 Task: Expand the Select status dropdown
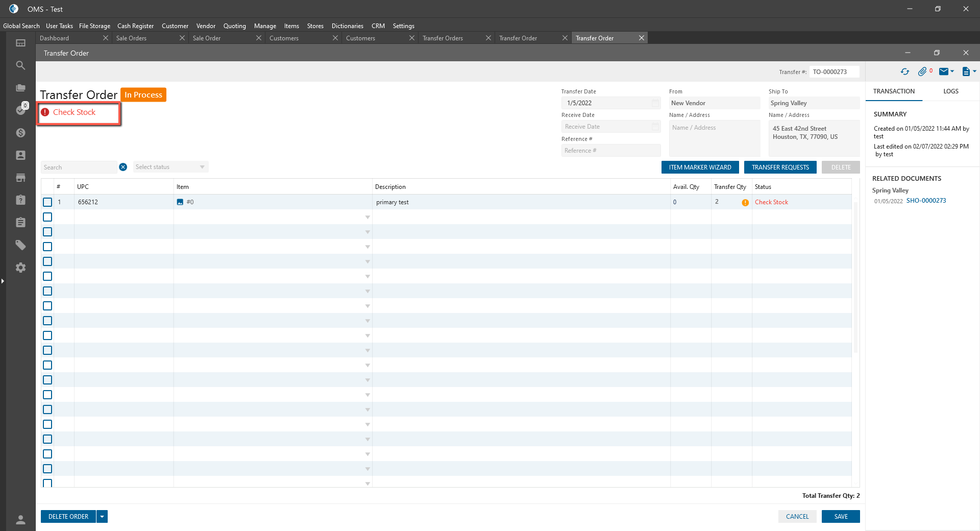coord(170,167)
